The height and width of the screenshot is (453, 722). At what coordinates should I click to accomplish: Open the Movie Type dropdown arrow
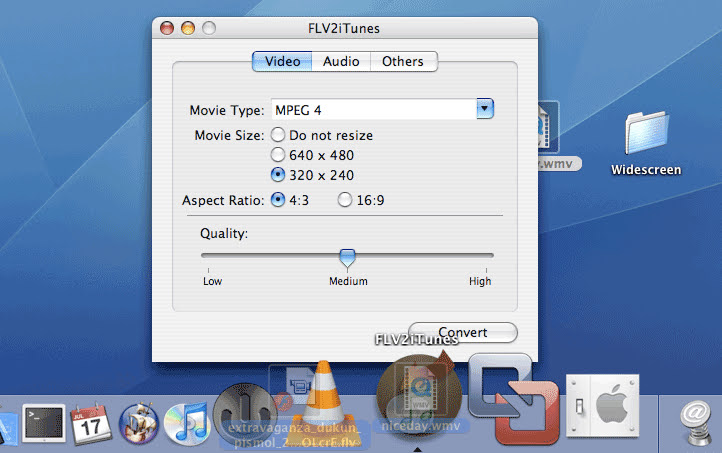coord(485,109)
